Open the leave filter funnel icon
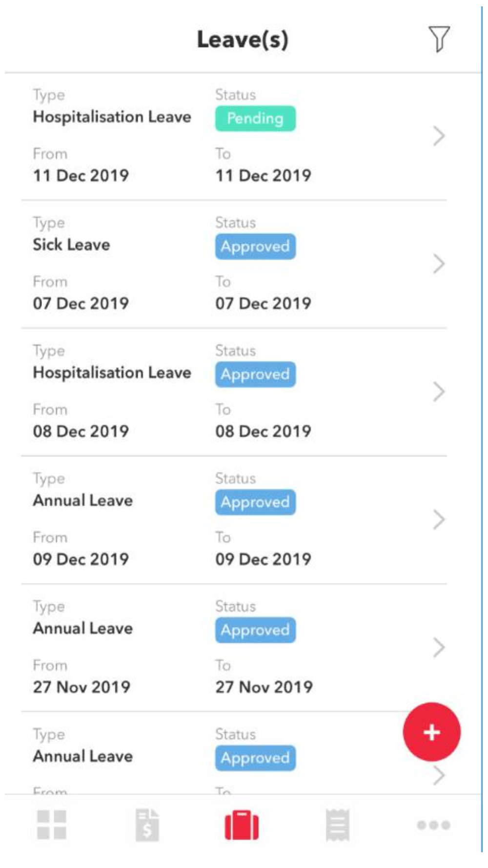 (439, 39)
